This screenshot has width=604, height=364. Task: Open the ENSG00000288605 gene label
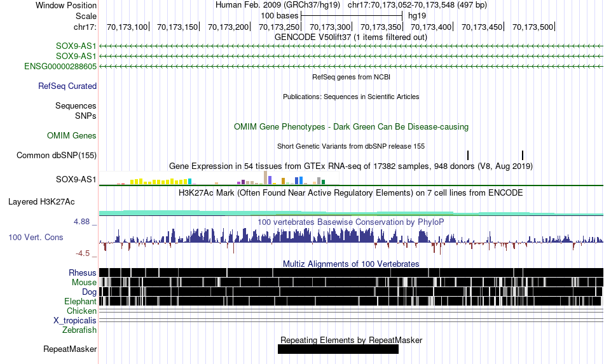60,67
